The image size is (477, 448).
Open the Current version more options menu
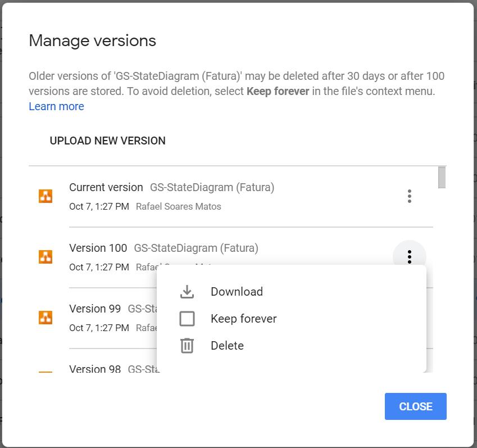(410, 196)
